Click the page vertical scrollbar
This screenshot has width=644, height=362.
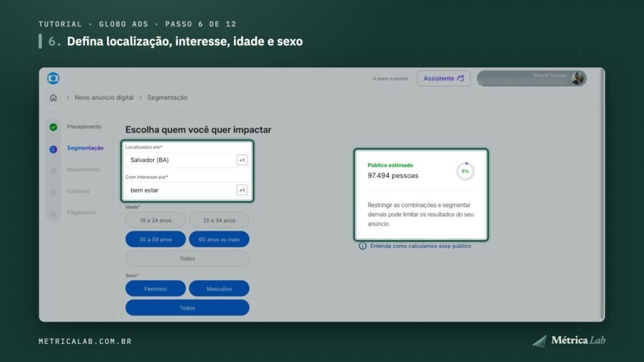tap(602, 194)
